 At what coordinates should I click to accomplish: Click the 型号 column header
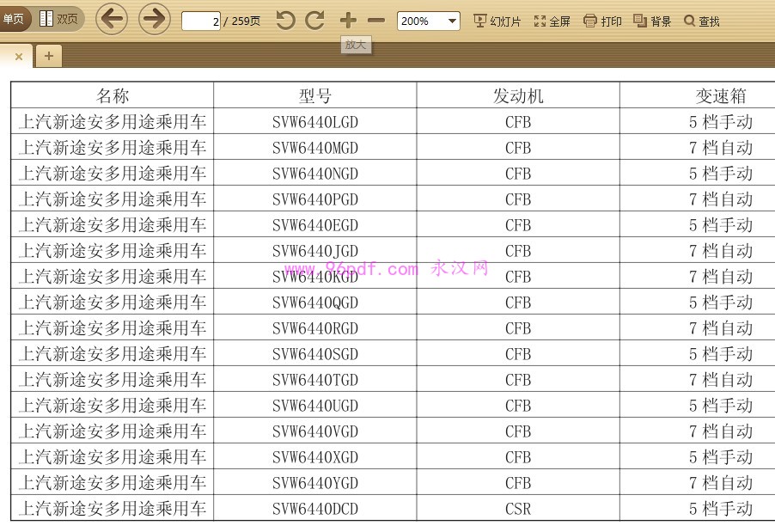[315, 95]
